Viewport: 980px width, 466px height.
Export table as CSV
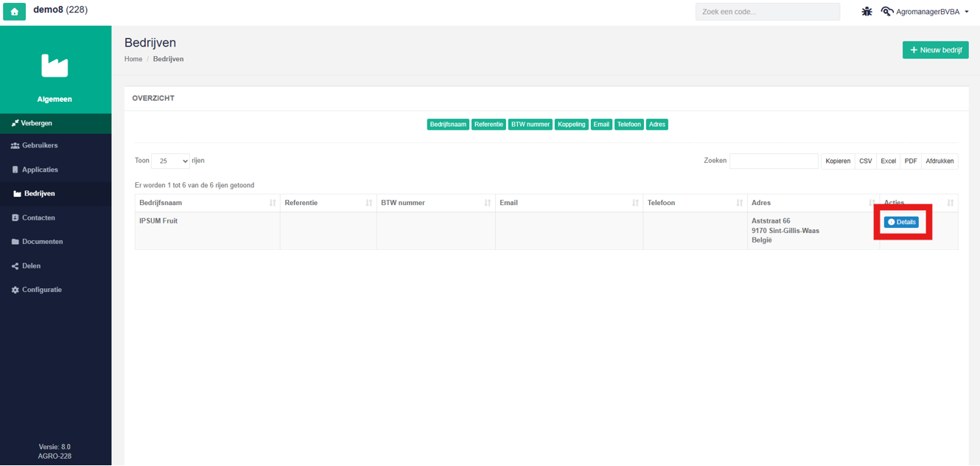point(865,161)
